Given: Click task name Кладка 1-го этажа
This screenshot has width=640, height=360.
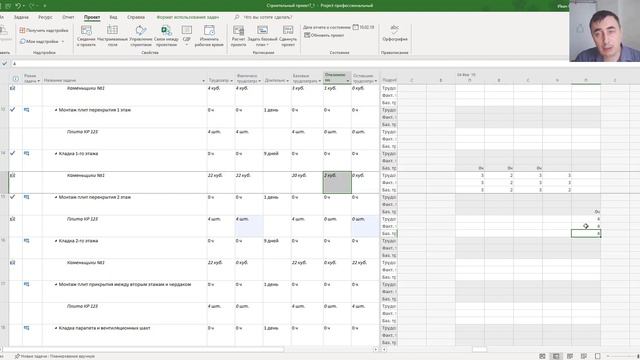Looking at the screenshot, I should [x=78, y=154].
